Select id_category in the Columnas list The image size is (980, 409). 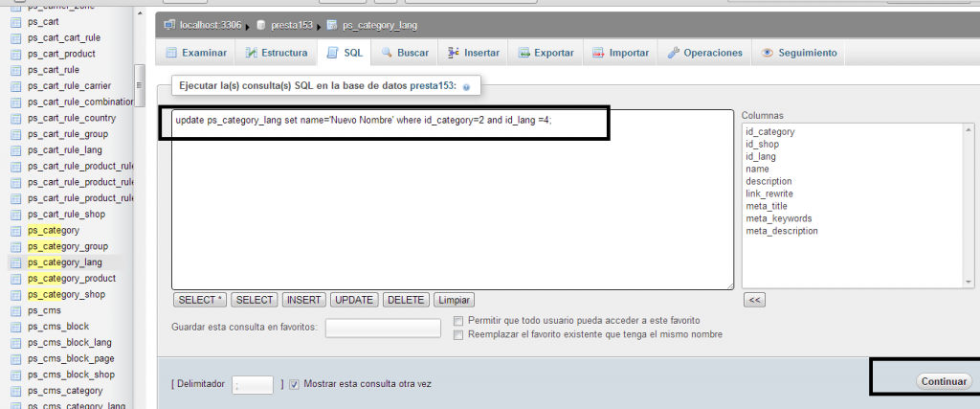[769, 132]
